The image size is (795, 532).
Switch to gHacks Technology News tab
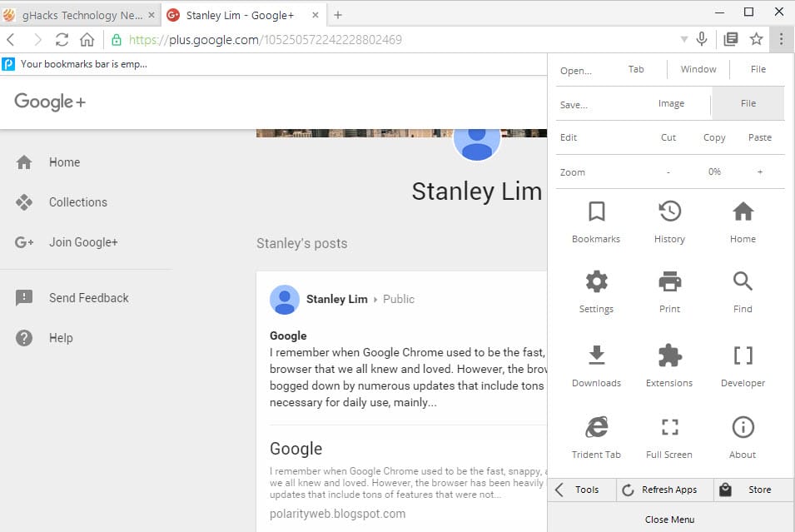[x=81, y=15]
